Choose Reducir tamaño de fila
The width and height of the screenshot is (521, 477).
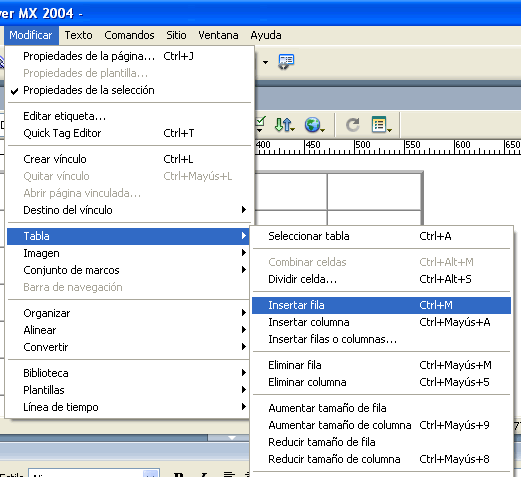(x=381, y=442)
